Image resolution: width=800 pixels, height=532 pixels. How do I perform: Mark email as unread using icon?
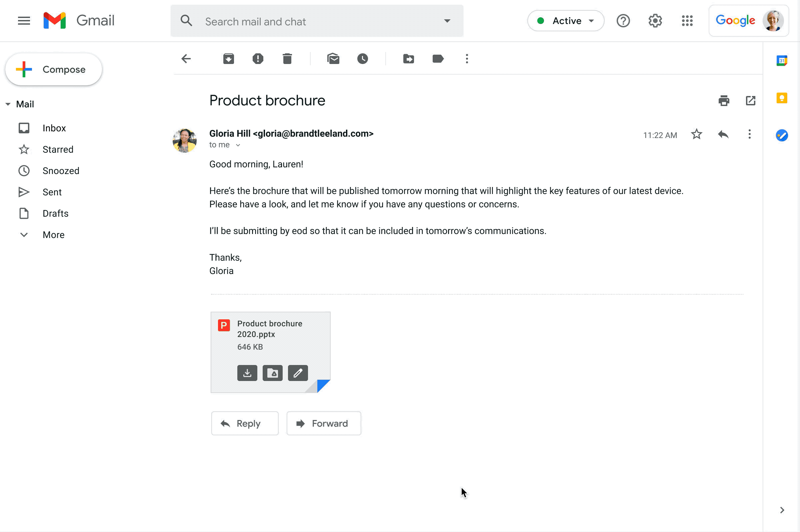(334, 59)
